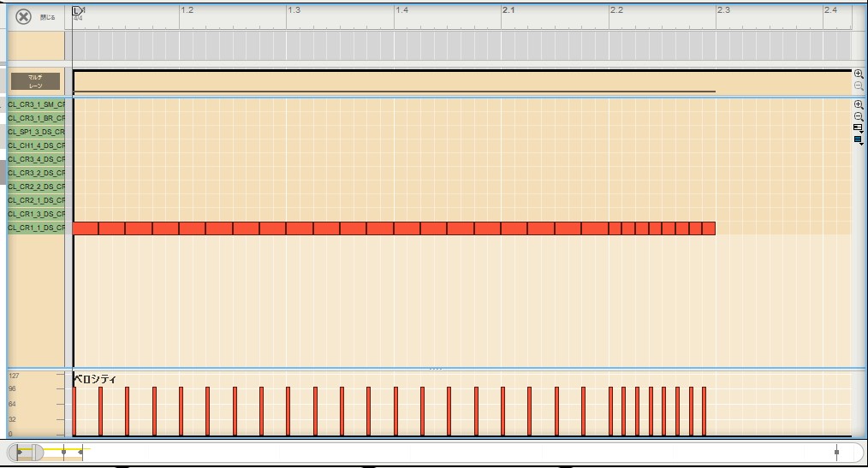The width and height of the screenshot is (868, 468).
Task: Click ruler position 2.2
Action: click(616, 10)
